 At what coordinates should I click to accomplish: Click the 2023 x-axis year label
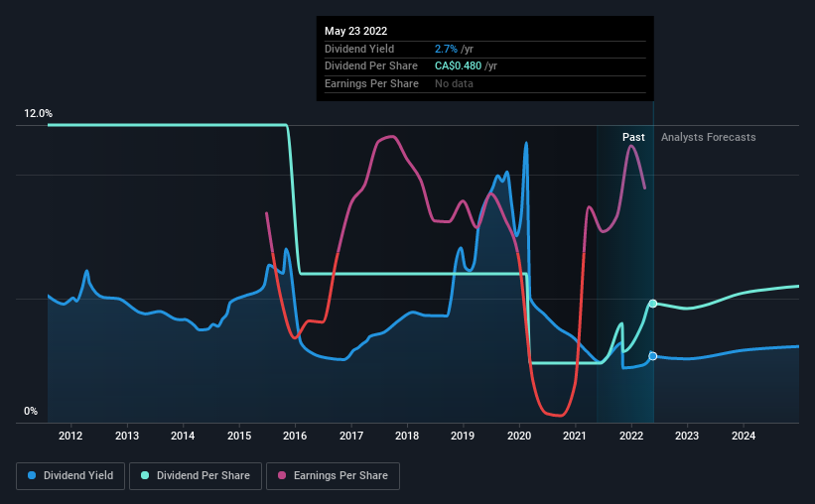(x=687, y=436)
